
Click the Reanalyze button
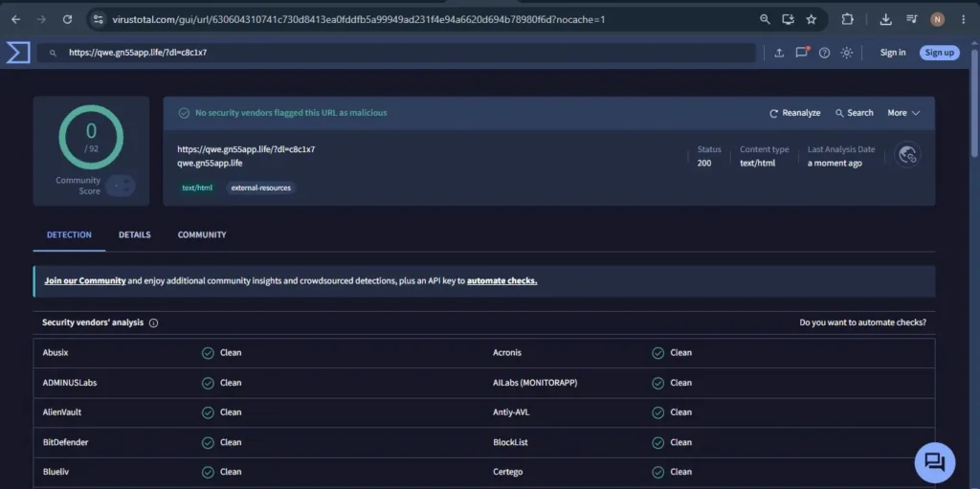[x=795, y=113]
